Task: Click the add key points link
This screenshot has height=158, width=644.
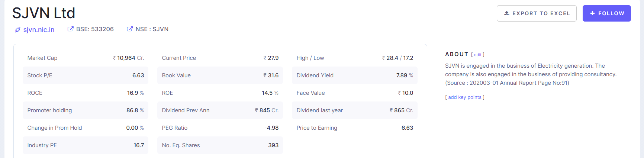Action: (x=465, y=97)
